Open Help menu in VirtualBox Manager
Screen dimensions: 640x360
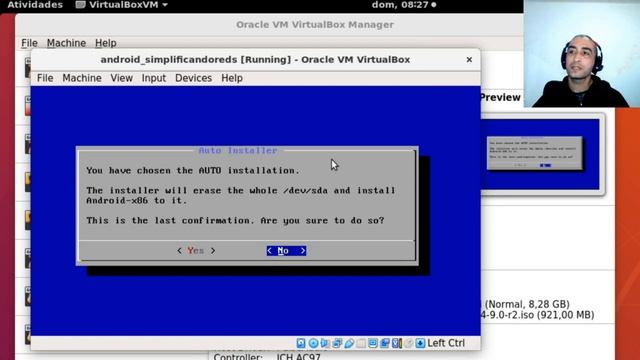[x=106, y=43]
